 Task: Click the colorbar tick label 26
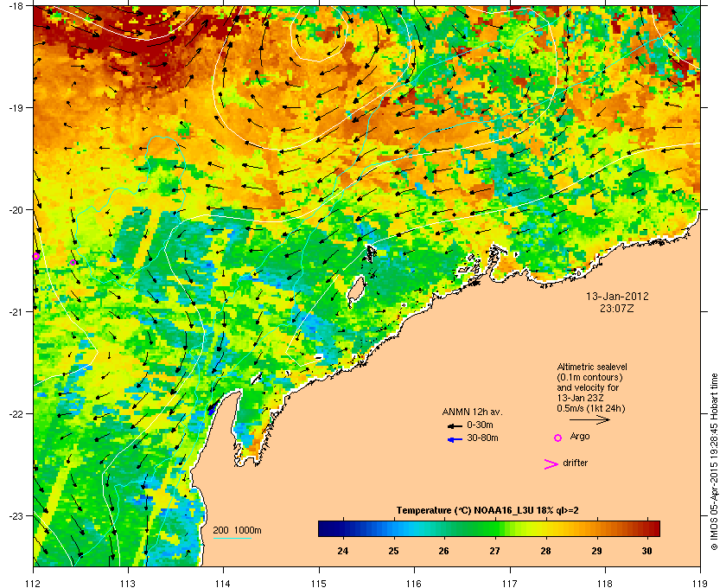click(444, 551)
